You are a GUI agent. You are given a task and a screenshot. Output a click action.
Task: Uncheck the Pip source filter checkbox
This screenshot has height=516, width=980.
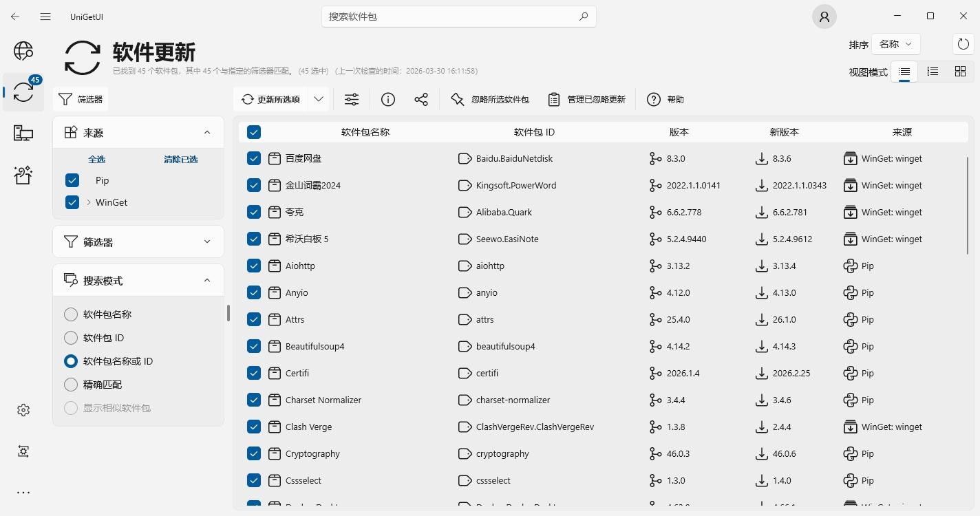[x=72, y=181]
